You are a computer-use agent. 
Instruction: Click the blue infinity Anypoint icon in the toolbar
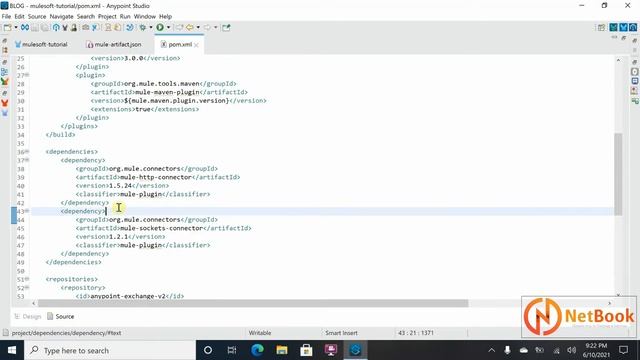coord(25,27)
